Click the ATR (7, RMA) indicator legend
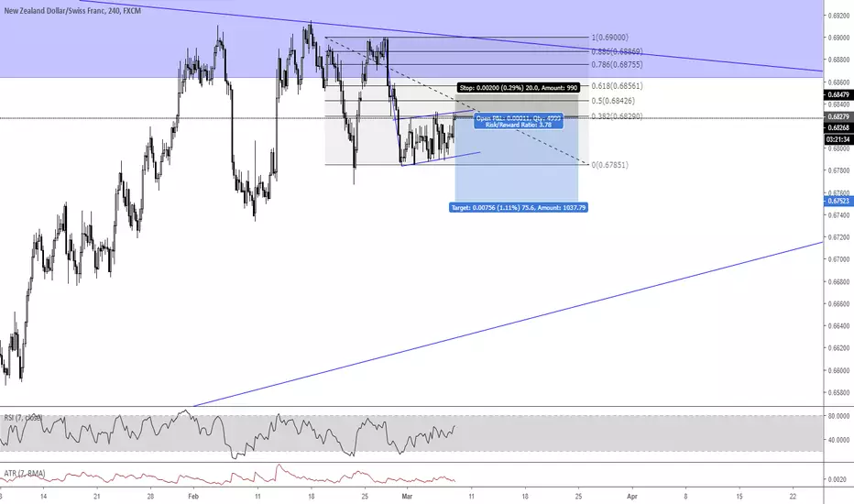Screen dimensions: 854x504 point(25,473)
